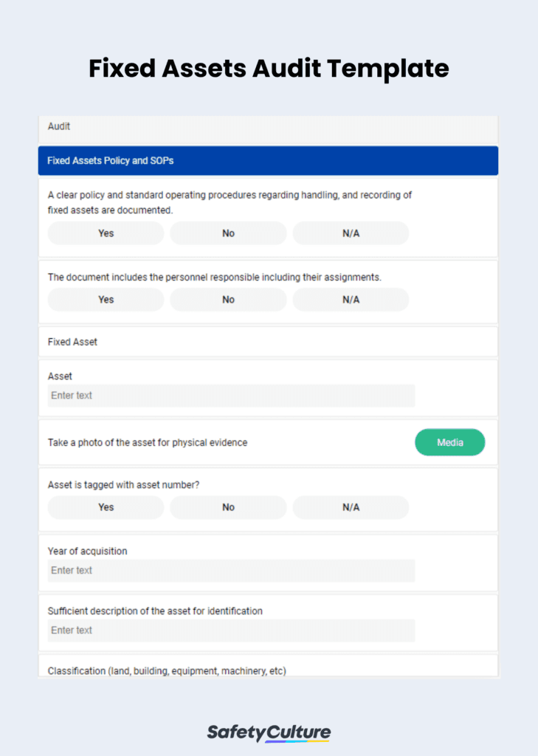Image resolution: width=538 pixels, height=756 pixels.
Task: Select Yes for asset tagged question
Action: (106, 507)
